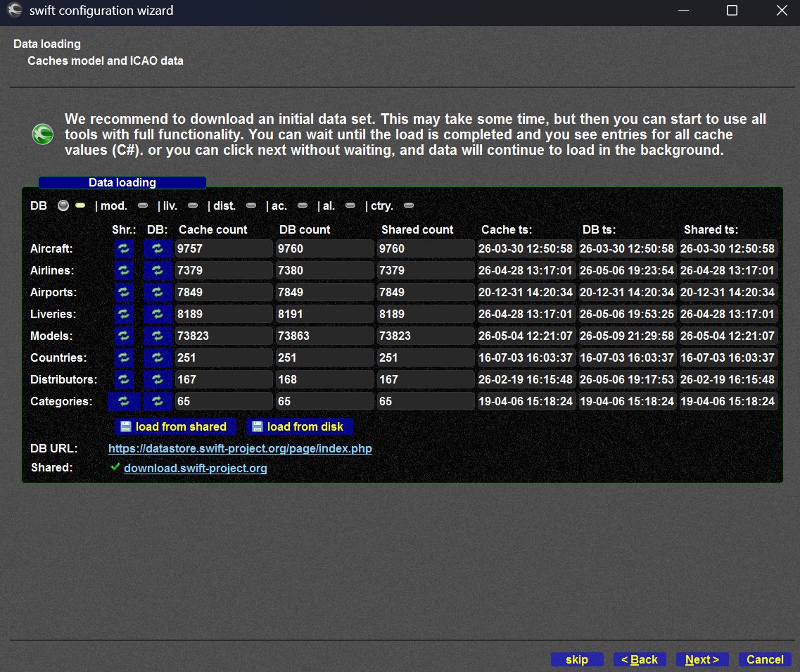Open the datastore.swift-project.org DB URL link
This screenshot has width=800, height=672.
coord(240,448)
